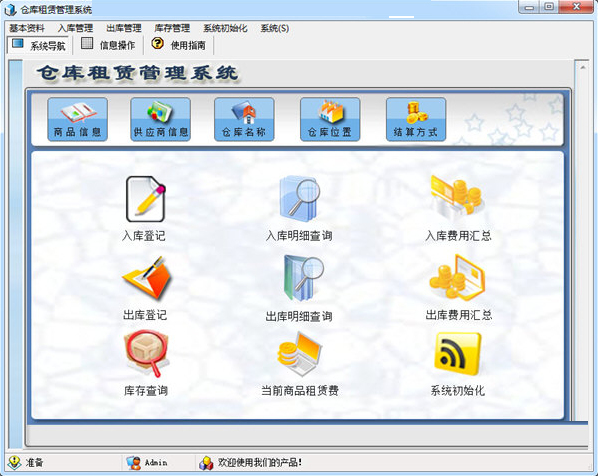Viewport: 598px width, 476px height.
Task: Check 当前商品租赁费 laptop coins icon
Action: (299, 354)
